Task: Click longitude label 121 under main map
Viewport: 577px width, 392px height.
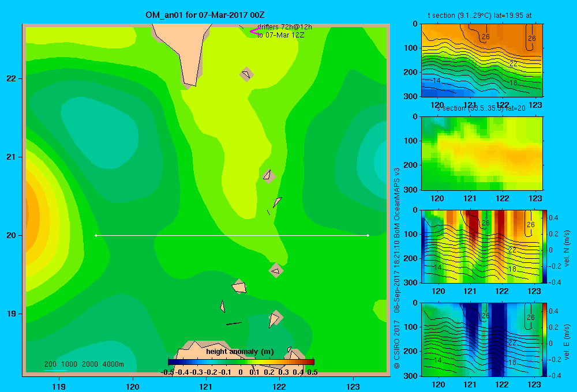Action: pos(206,386)
